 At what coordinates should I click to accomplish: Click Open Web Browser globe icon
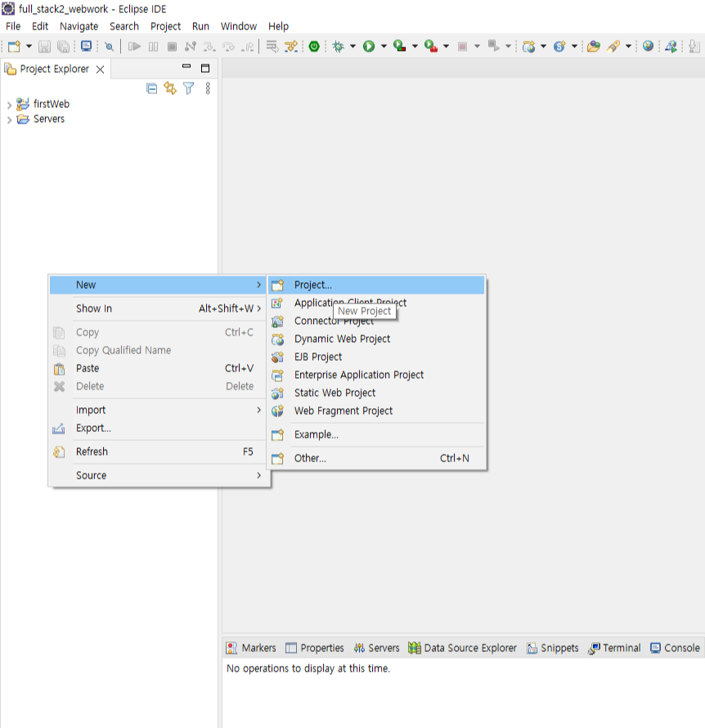click(x=648, y=46)
